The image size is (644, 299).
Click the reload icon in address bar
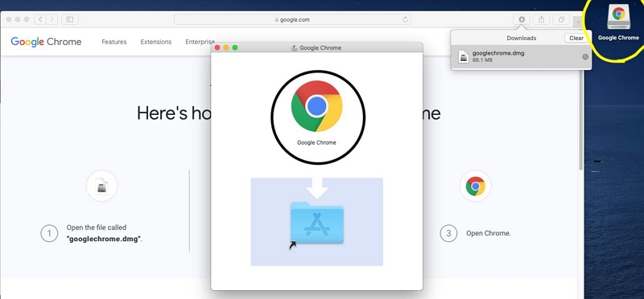pos(406,19)
